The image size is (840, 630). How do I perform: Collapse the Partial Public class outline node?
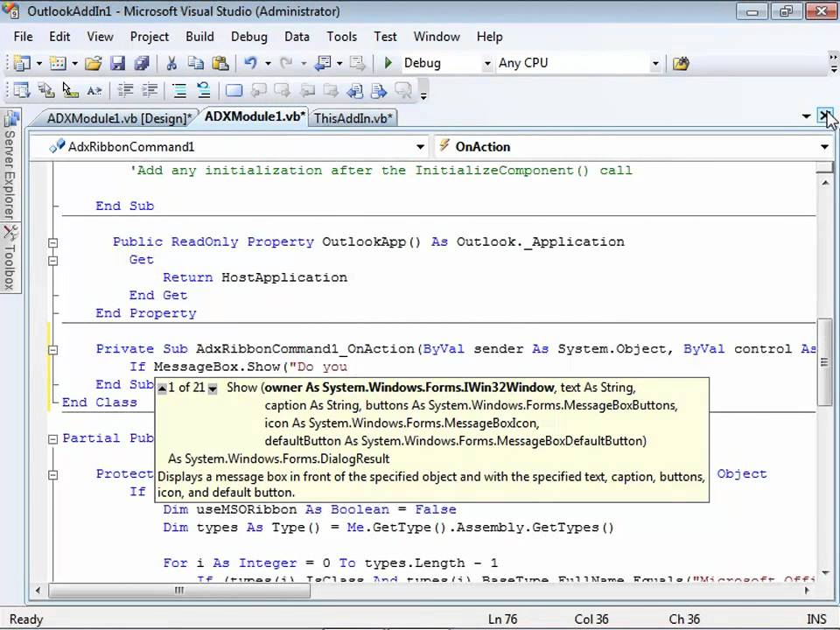click(52, 439)
